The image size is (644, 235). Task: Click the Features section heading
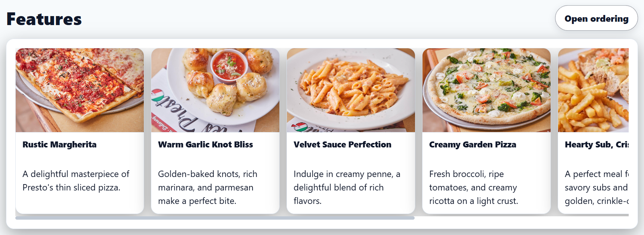click(44, 19)
